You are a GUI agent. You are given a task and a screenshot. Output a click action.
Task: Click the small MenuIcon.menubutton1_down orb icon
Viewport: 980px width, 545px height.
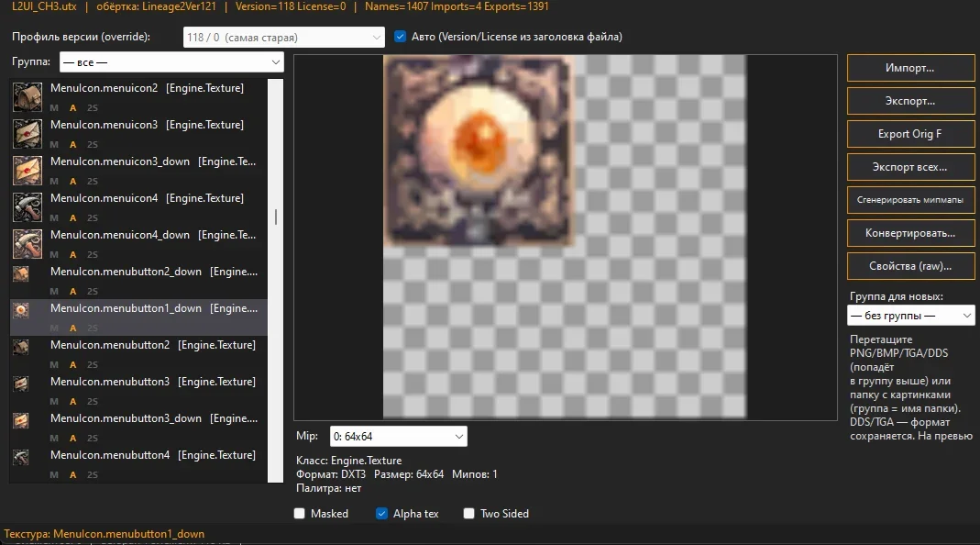click(20, 310)
